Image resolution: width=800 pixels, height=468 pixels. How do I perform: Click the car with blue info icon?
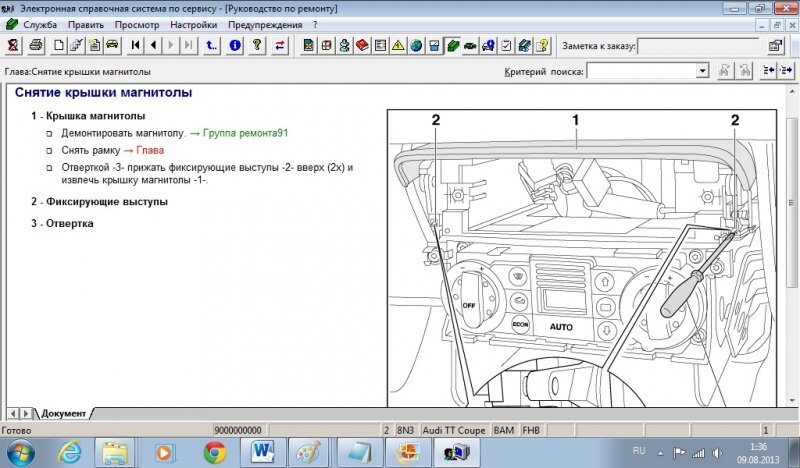pos(488,45)
